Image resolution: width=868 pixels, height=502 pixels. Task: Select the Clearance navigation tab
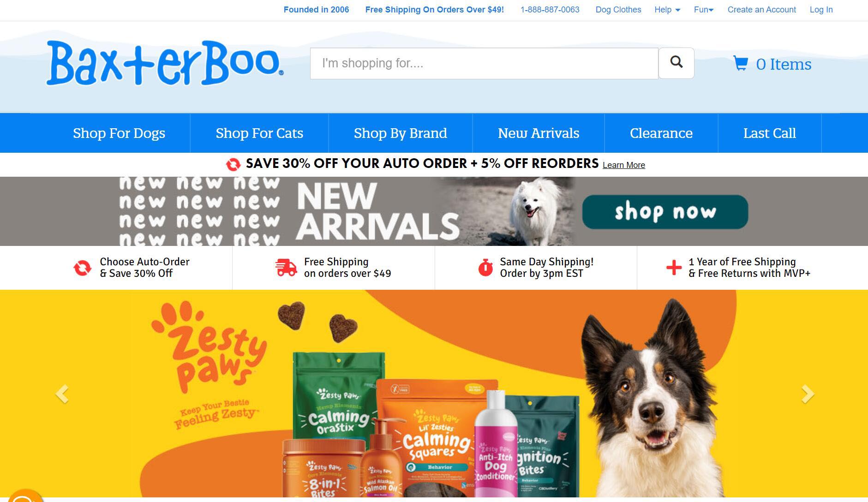tap(661, 133)
